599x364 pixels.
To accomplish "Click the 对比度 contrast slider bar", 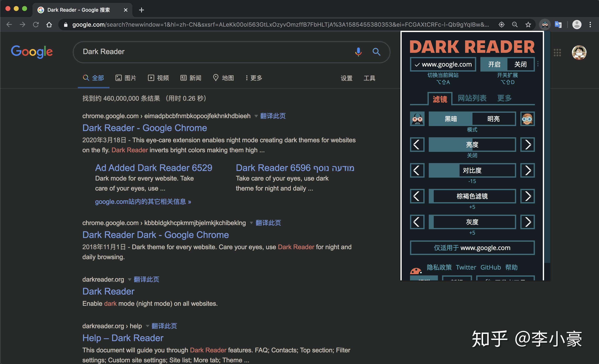I will click(472, 170).
